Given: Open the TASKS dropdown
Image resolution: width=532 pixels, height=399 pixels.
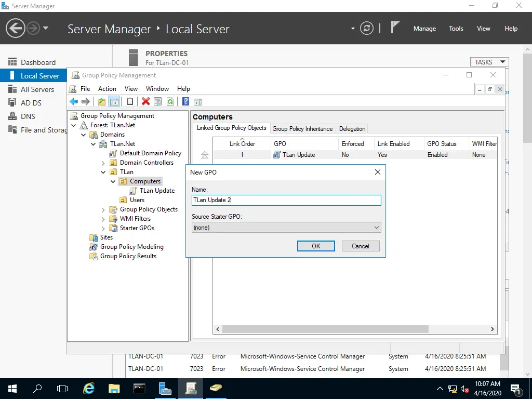Looking at the screenshot, I should pos(489,62).
